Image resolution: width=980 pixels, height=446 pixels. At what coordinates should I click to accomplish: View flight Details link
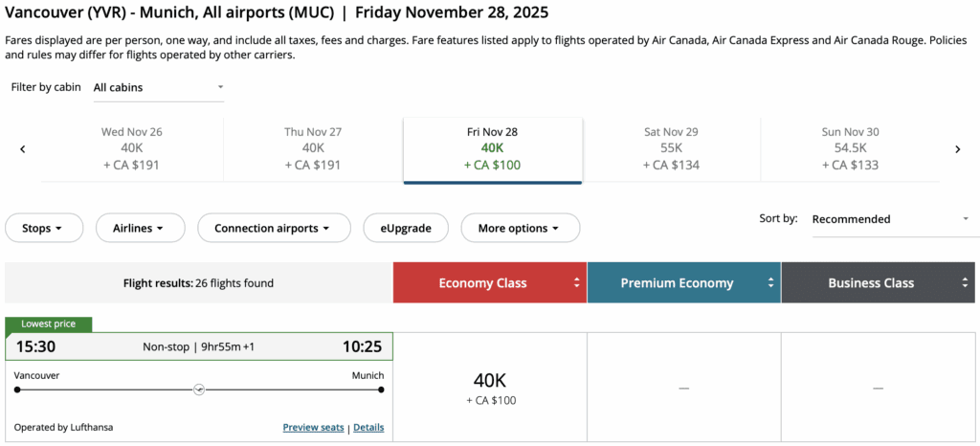click(x=368, y=428)
